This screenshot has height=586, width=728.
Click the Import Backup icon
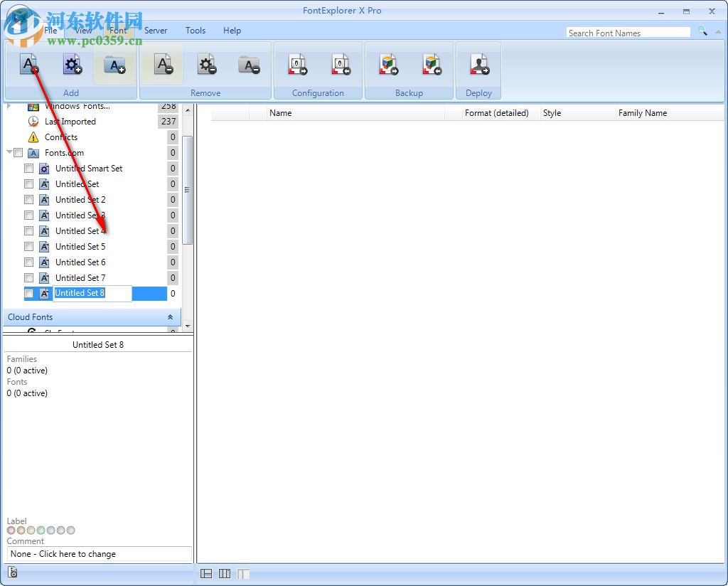(432, 64)
